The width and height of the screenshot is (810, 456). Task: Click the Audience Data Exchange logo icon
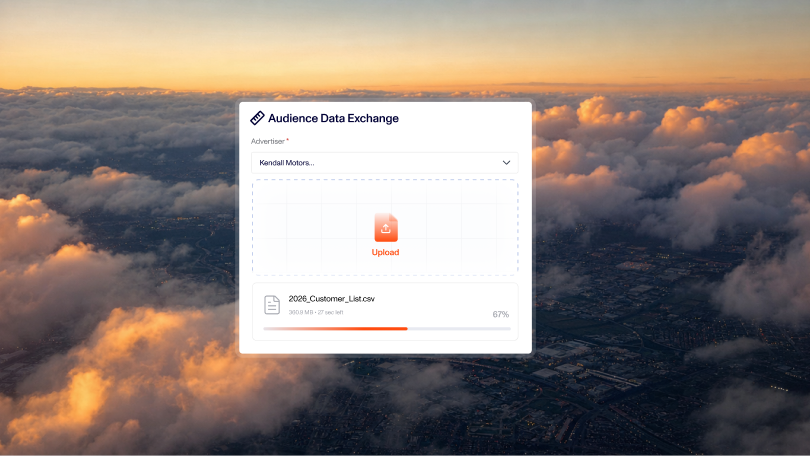(257, 118)
